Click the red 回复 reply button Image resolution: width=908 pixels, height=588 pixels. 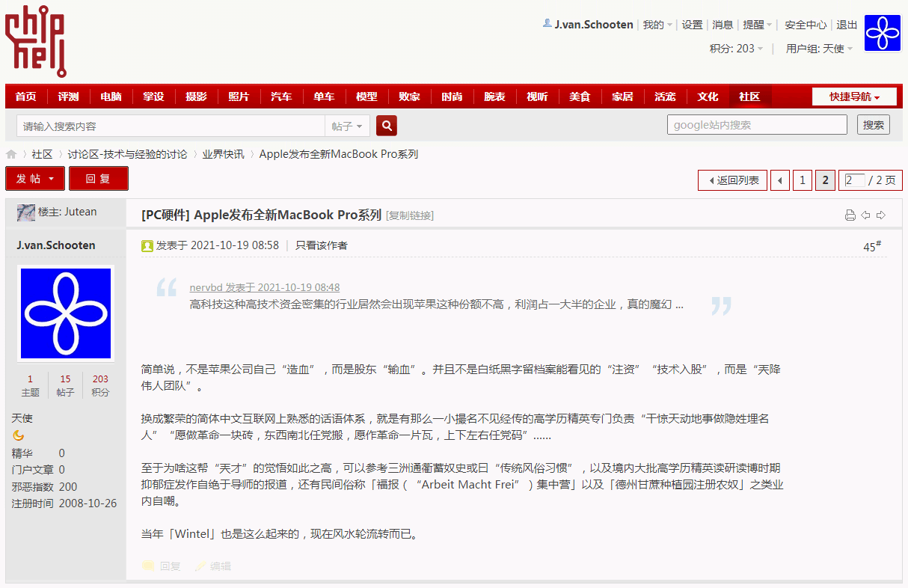[99, 179]
